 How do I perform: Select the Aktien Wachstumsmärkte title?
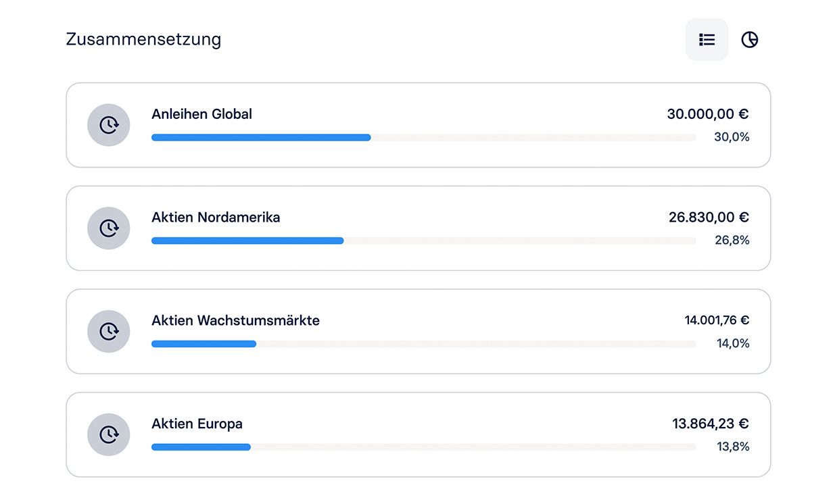[235, 321]
